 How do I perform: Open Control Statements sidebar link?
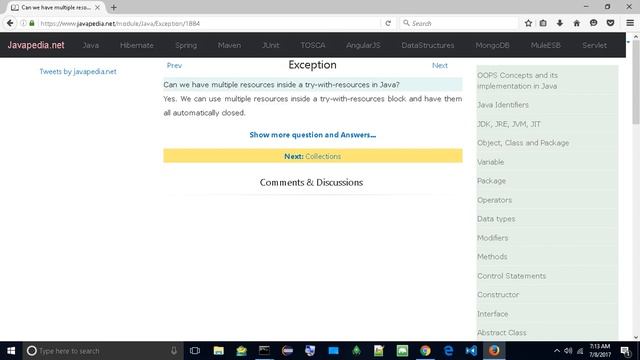click(511, 276)
